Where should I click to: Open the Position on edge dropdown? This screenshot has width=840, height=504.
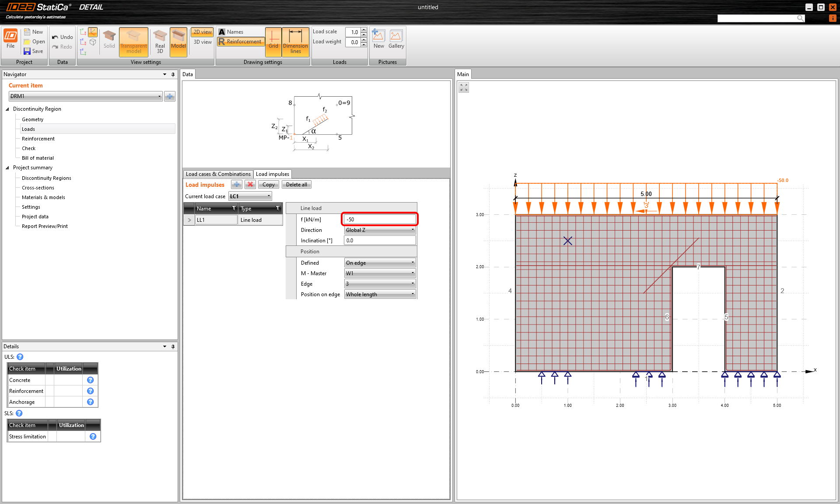coord(380,294)
